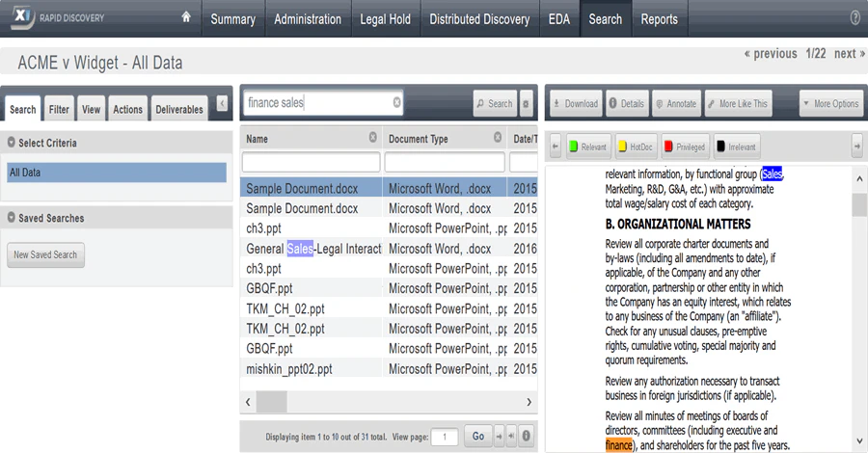Click the 'B. ORGANIZATIONAL MATTERS' heading
Image resolution: width=868 pixels, height=453 pixels.
678,224
